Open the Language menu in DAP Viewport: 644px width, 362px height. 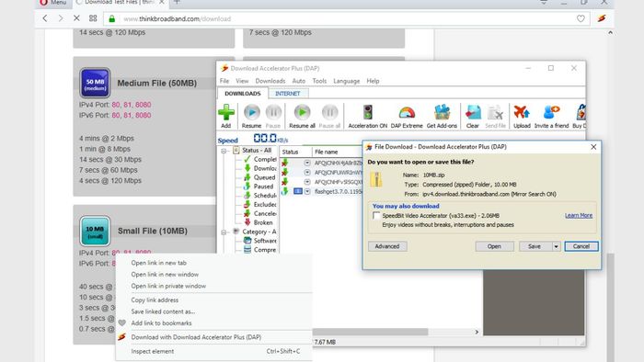346,81
